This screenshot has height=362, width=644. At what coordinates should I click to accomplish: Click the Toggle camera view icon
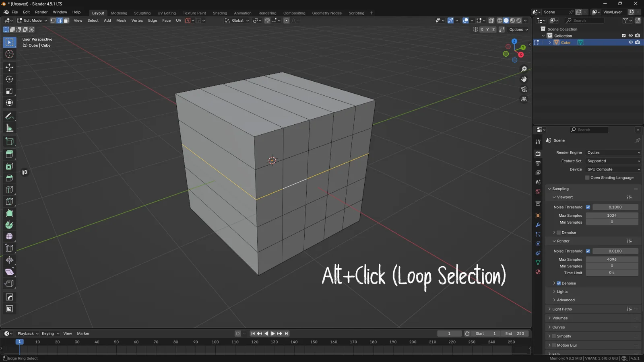[524, 89]
